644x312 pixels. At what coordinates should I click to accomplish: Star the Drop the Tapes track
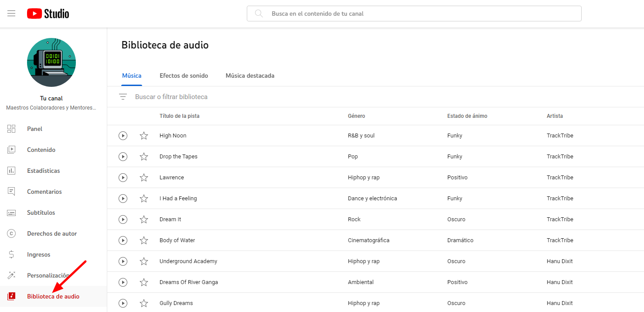pyautogui.click(x=144, y=157)
